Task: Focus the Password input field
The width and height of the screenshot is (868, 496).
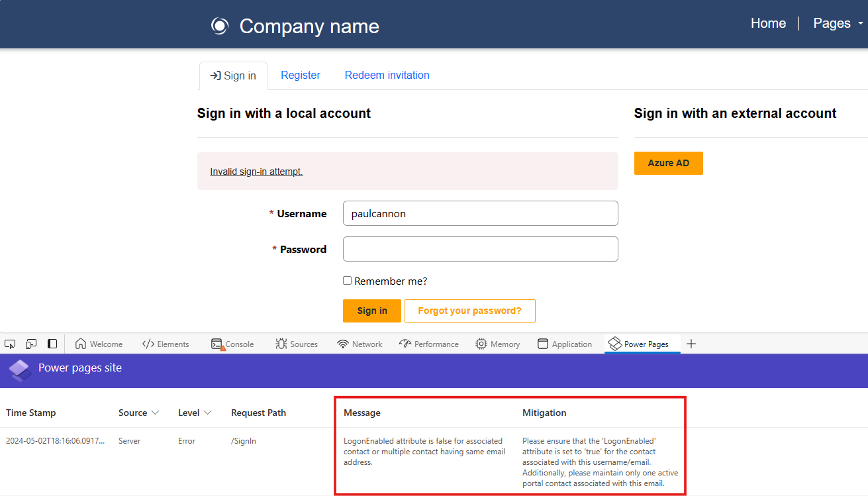Action: coord(480,249)
